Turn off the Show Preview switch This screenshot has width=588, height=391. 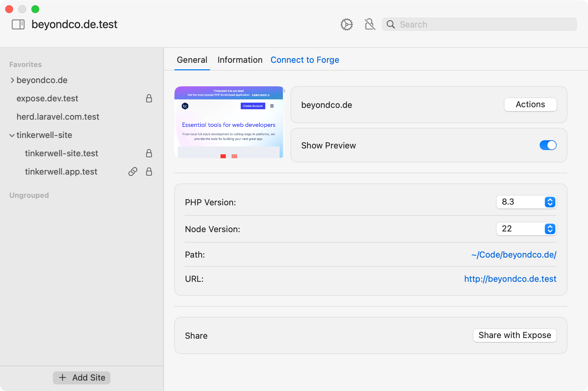click(x=548, y=145)
